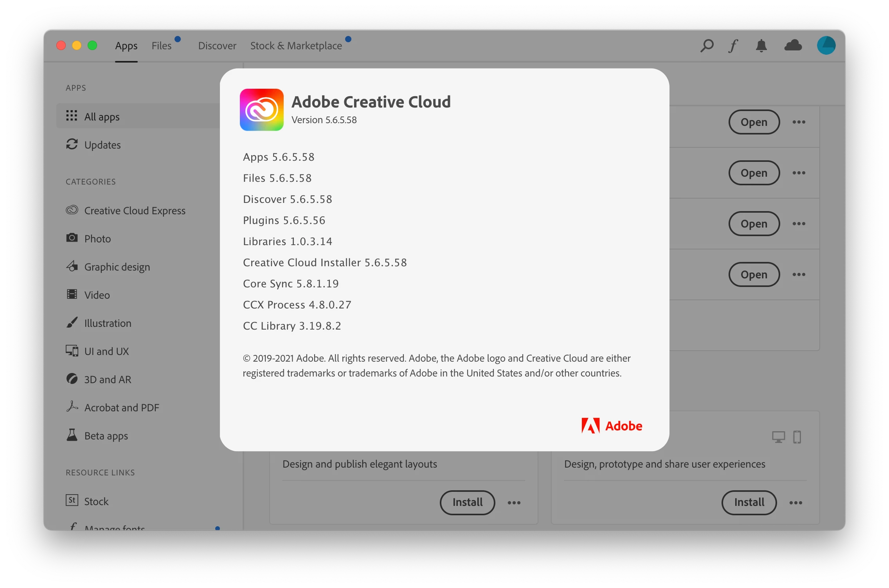Image resolution: width=889 pixels, height=588 pixels.
Task: Select Updates in the sidebar
Action: coord(103,145)
